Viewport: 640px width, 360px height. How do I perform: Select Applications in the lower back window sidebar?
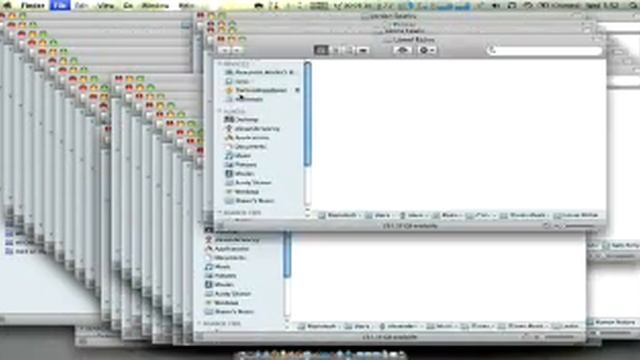[x=227, y=249]
